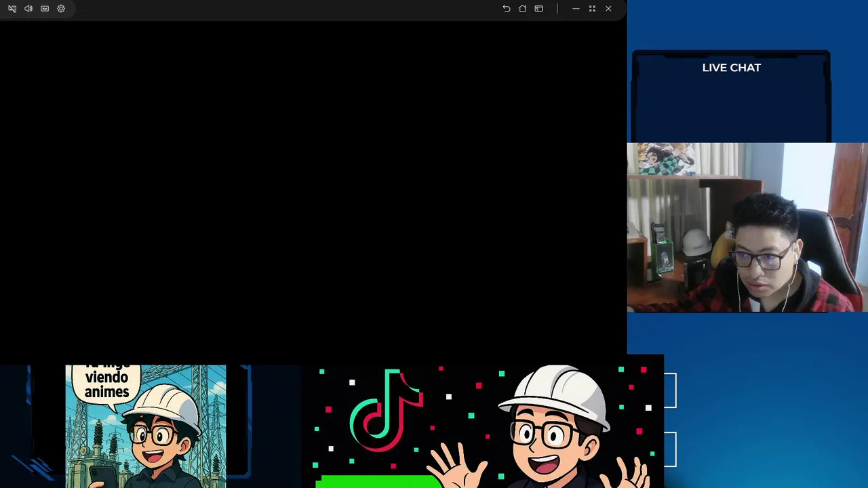Toggle the crossed-out screen display icon
The image size is (868, 488).
(12, 9)
